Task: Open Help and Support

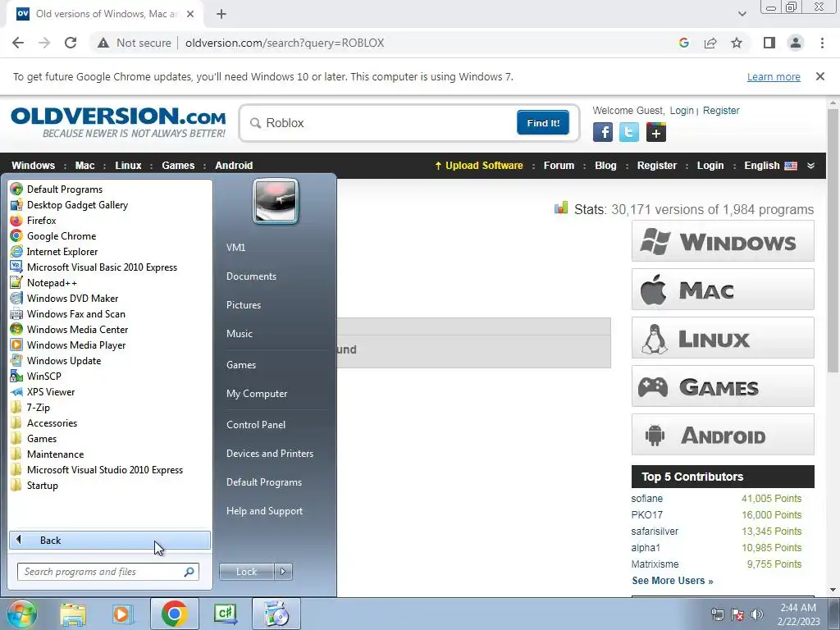Action: coord(264,511)
